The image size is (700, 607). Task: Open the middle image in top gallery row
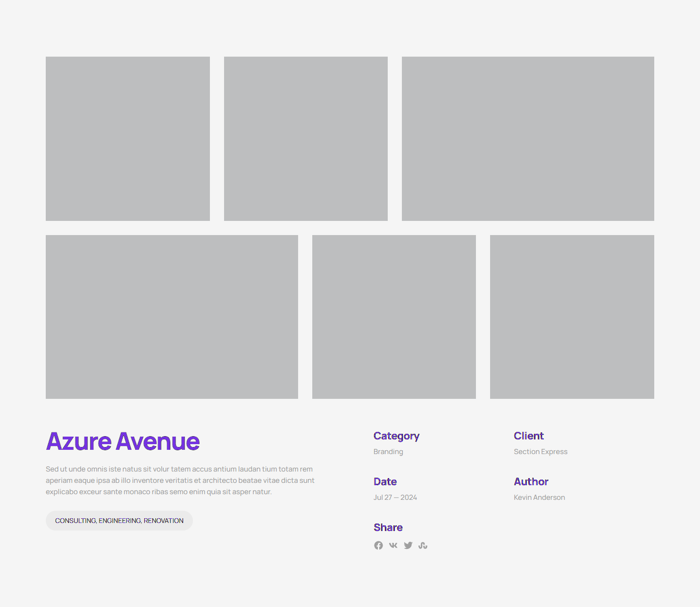(306, 139)
